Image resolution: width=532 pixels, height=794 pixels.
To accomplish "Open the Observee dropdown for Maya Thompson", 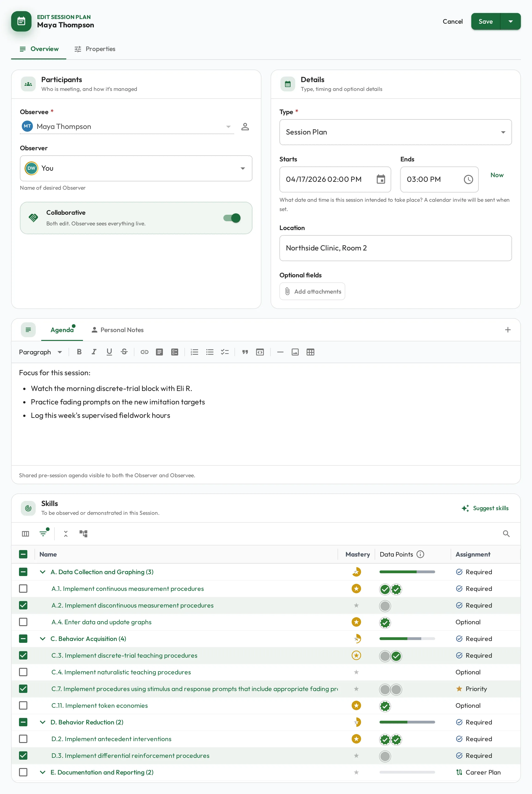I will click(x=127, y=127).
